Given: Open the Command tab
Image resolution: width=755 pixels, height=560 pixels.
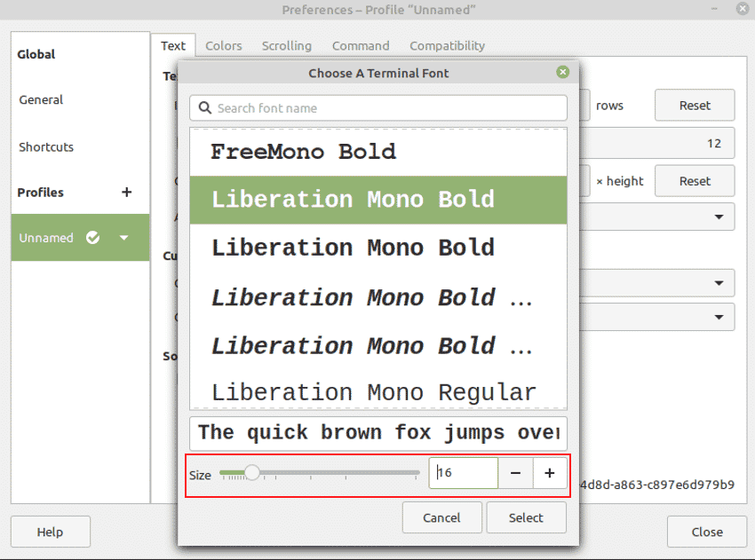Looking at the screenshot, I should 361,45.
